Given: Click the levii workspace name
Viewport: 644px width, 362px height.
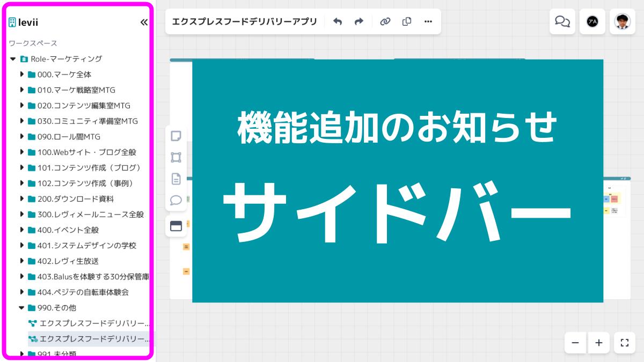Looking at the screenshot, I should pyautogui.click(x=28, y=23).
